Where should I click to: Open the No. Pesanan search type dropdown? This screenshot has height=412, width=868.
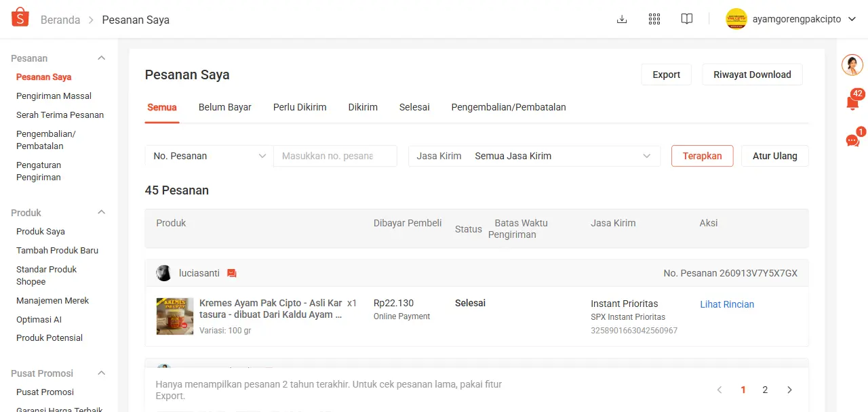pyautogui.click(x=209, y=156)
